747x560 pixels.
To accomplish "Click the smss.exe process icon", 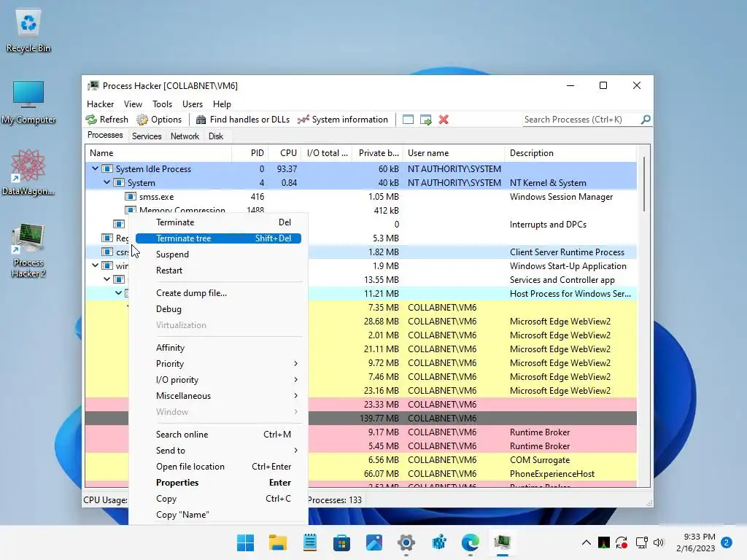I will 131,197.
